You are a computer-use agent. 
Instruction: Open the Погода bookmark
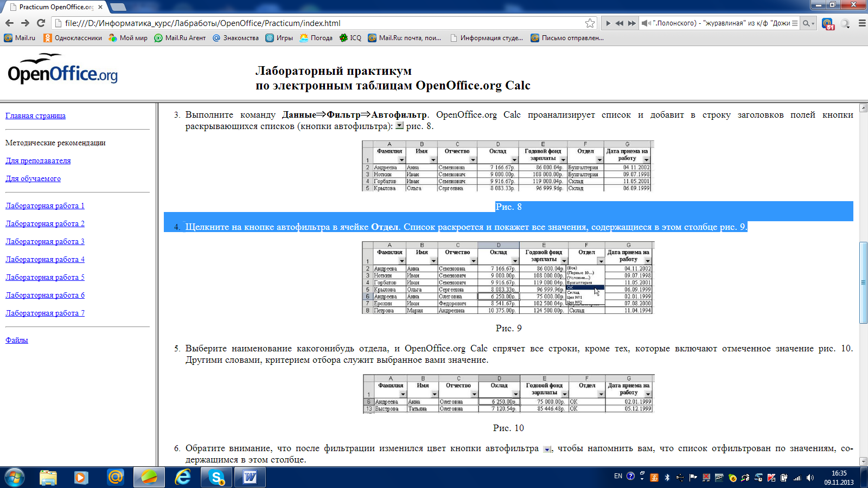point(316,38)
